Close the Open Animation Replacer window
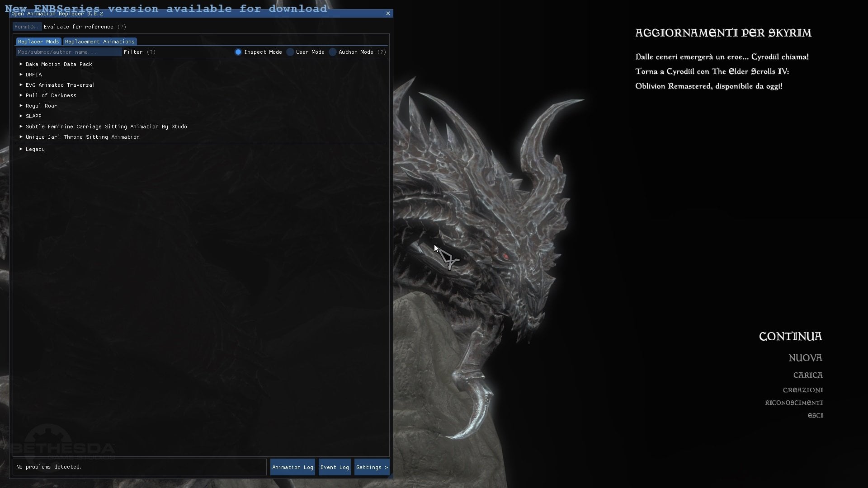This screenshot has width=868, height=488. [388, 14]
